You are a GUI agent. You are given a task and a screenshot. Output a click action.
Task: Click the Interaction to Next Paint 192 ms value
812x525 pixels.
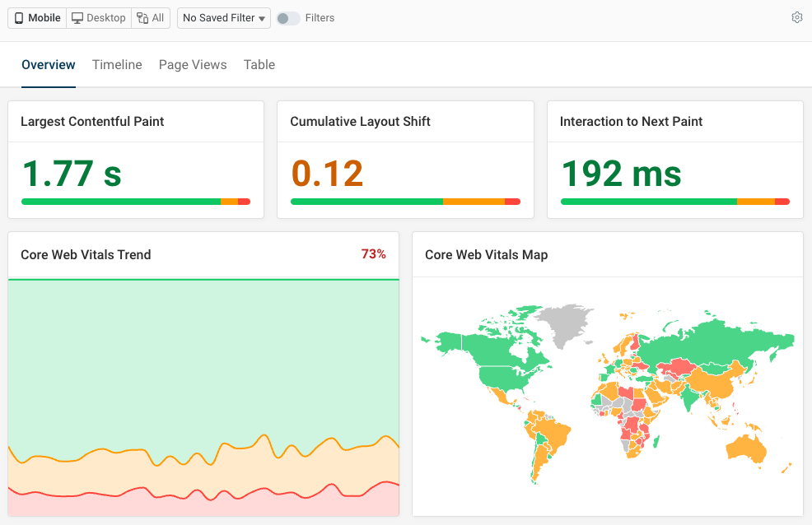(x=621, y=174)
